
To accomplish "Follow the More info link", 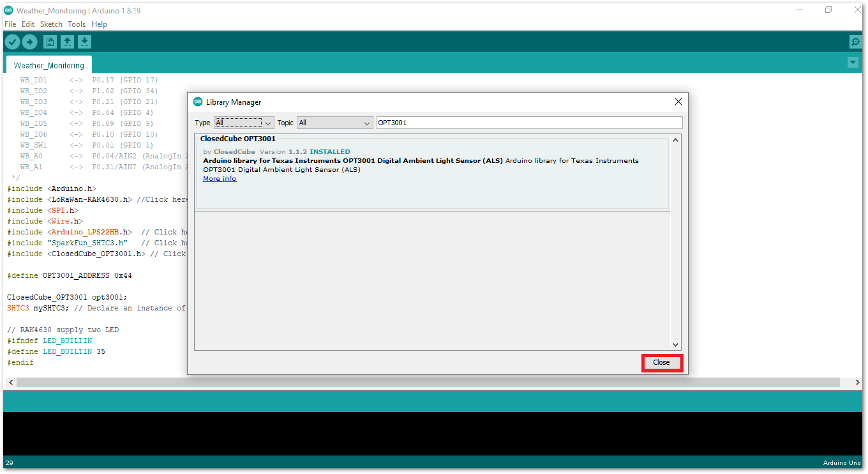I will [x=220, y=179].
